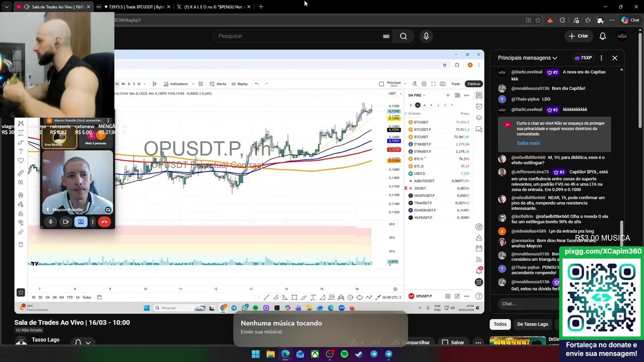
Task: Expand browser tab search chevron
Action: [7, 7]
